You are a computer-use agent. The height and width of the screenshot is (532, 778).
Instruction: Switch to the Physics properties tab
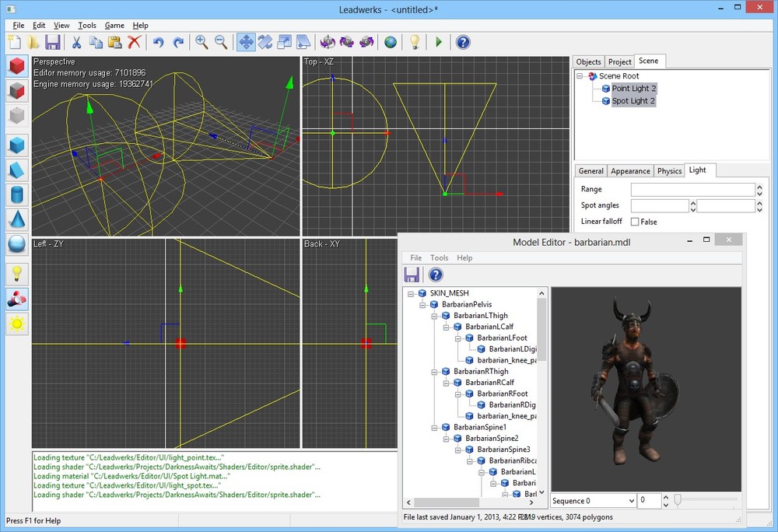tap(669, 171)
